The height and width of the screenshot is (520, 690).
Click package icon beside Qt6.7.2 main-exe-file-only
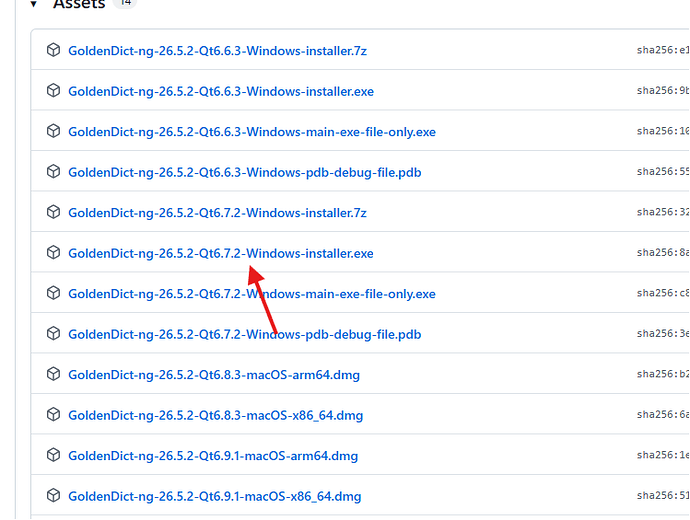[53, 293]
